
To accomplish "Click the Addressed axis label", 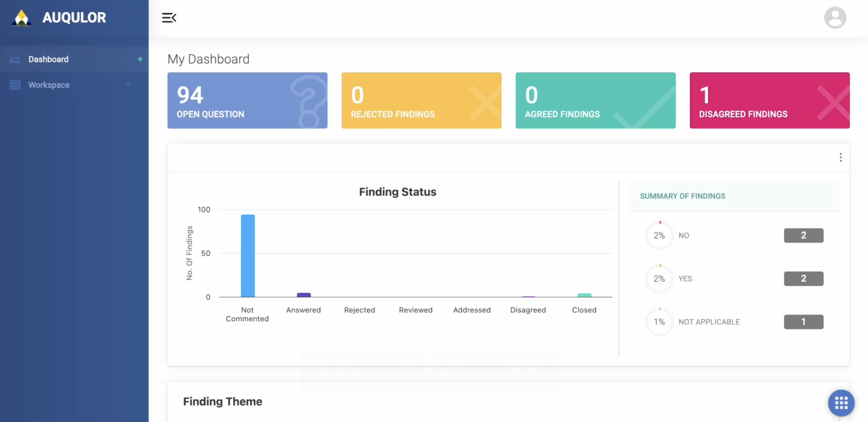I will tap(472, 310).
